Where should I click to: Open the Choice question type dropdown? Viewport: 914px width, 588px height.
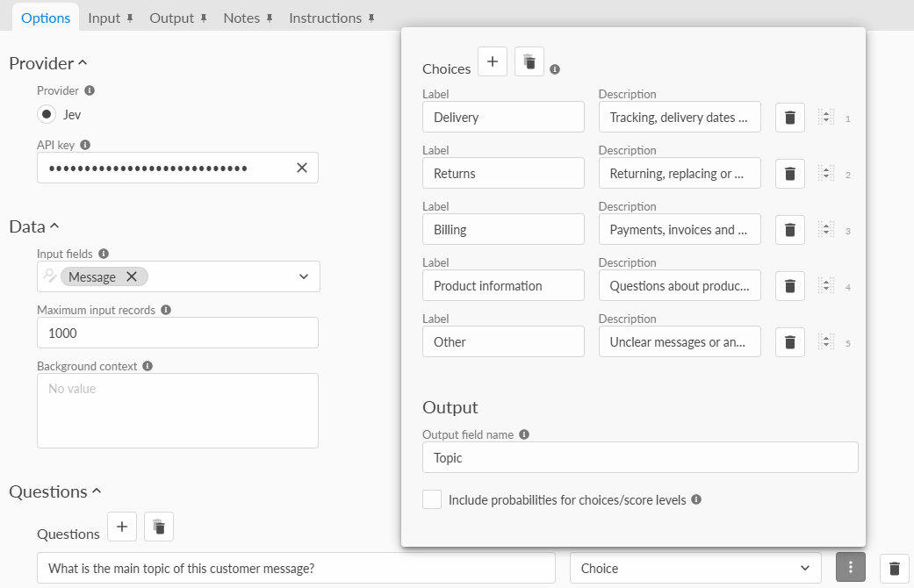click(x=695, y=568)
